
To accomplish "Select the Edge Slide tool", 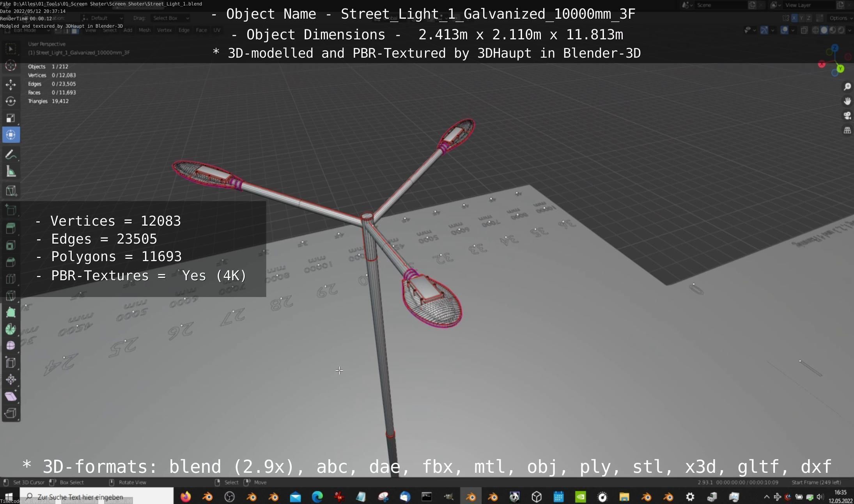I will click(x=11, y=363).
